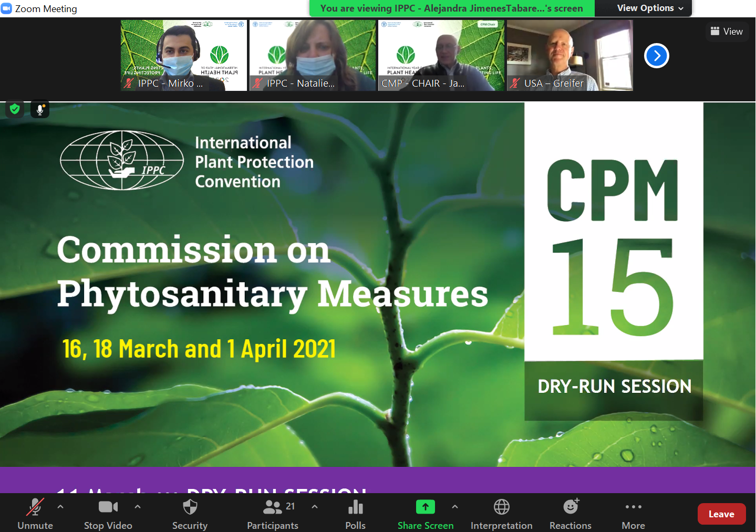The height and width of the screenshot is (532, 756).
Task: Open the Polls bar-chart icon
Action: 356,507
